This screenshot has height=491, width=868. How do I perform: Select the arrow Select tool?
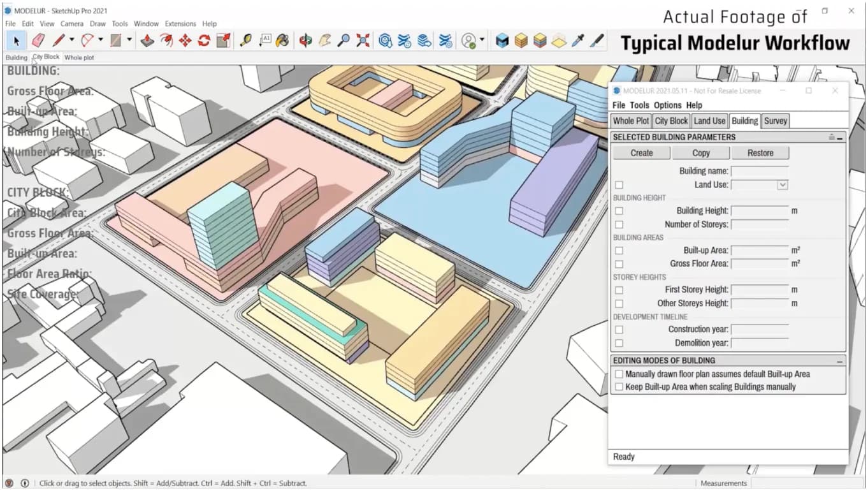tap(17, 41)
